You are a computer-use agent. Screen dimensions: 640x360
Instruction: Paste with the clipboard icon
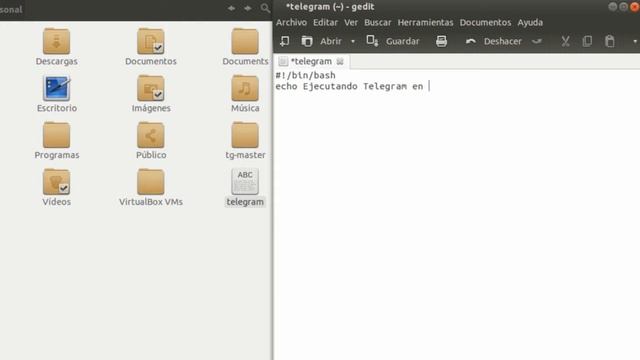(x=610, y=41)
